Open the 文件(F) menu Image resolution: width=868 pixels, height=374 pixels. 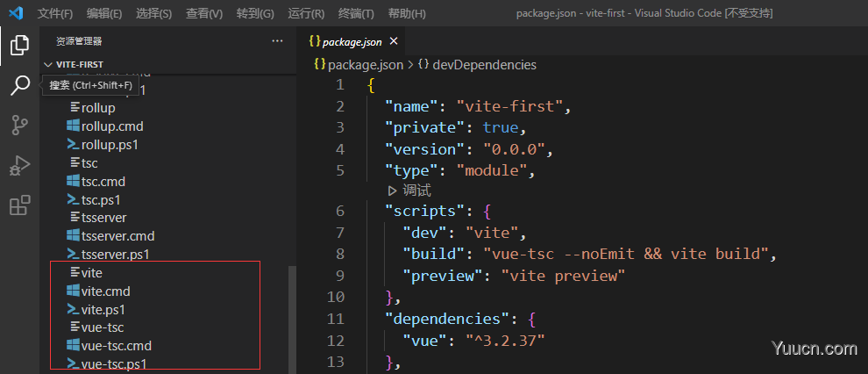[55, 13]
